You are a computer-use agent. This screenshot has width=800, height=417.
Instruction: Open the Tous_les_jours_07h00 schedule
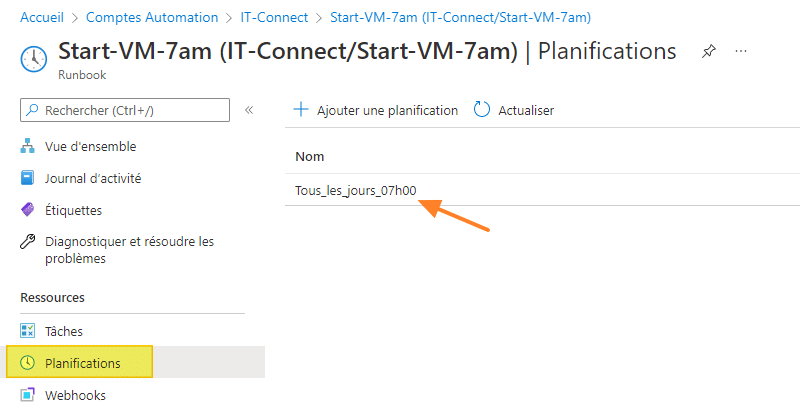tap(355, 190)
